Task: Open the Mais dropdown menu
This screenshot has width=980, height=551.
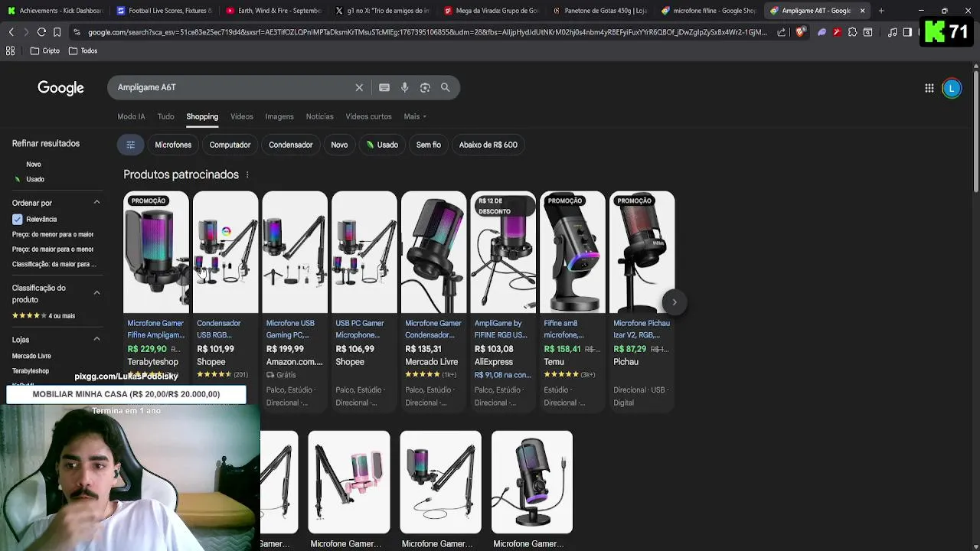Action: pyautogui.click(x=415, y=116)
